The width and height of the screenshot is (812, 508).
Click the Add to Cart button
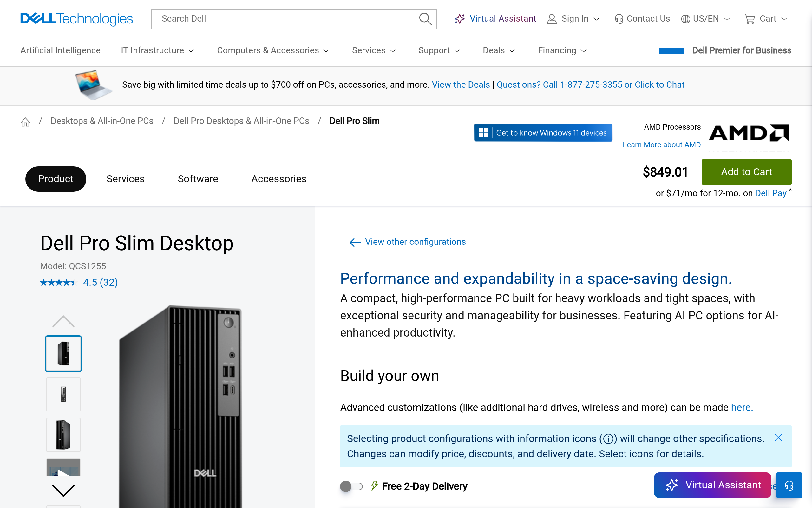click(x=746, y=172)
